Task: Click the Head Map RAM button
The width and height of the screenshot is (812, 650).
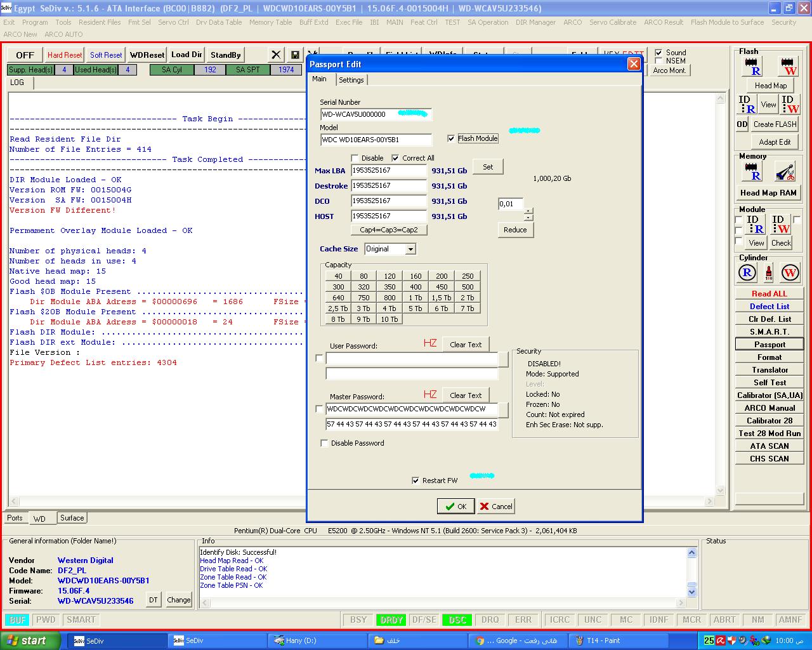Action: tap(768, 193)
